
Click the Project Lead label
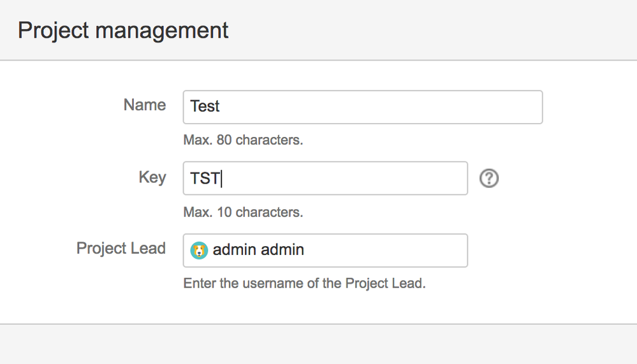pyautogui.click(x=121, y=248)
